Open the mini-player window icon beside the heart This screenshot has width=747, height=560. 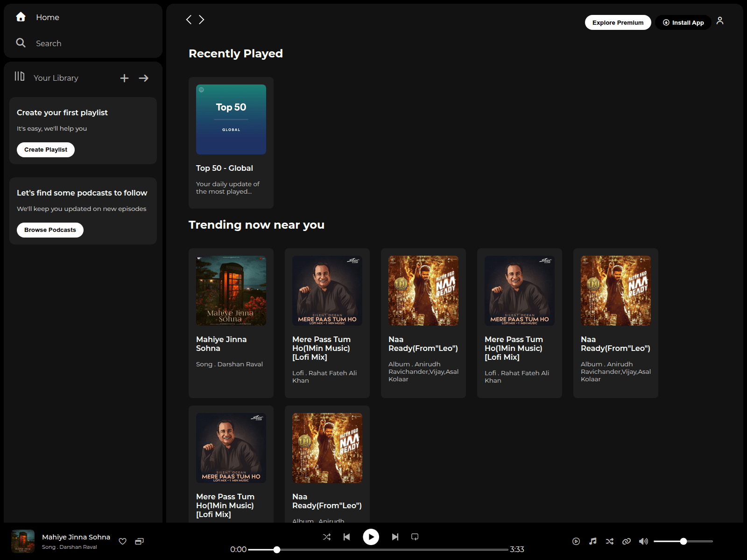click(139, 541)
